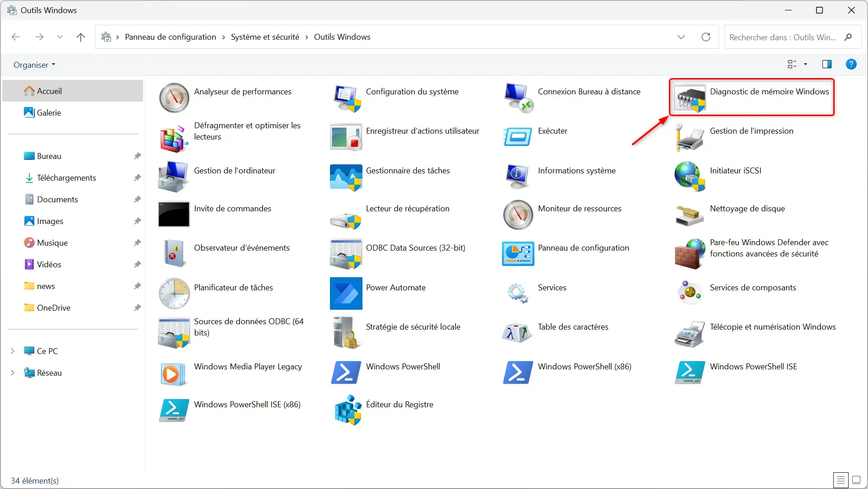Select Sources de données ODBC (64 bits) icon
The height and width of the screenshot is (489, 868).
[174, 333]
